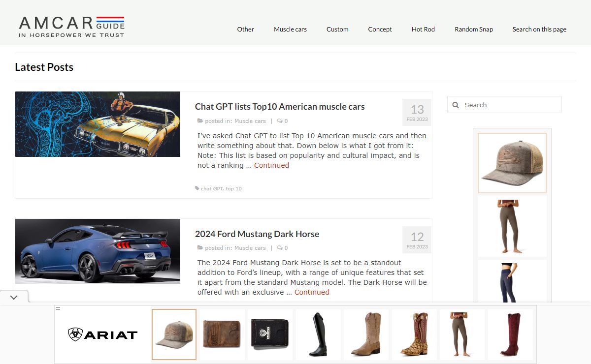Click the ad options icon on bottom banner
The width and height of the screenshot is (591, 364).
(x=58, y=308)
